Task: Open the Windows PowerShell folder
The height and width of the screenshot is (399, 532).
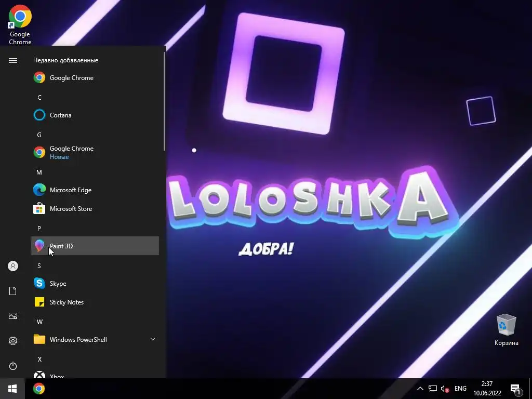Action: coord(95,339)
